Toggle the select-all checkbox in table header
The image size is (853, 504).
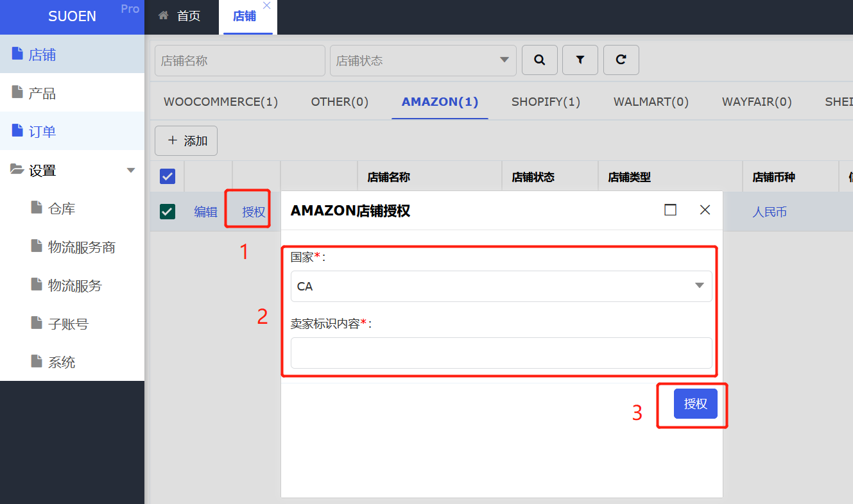(x=168, y=176)
